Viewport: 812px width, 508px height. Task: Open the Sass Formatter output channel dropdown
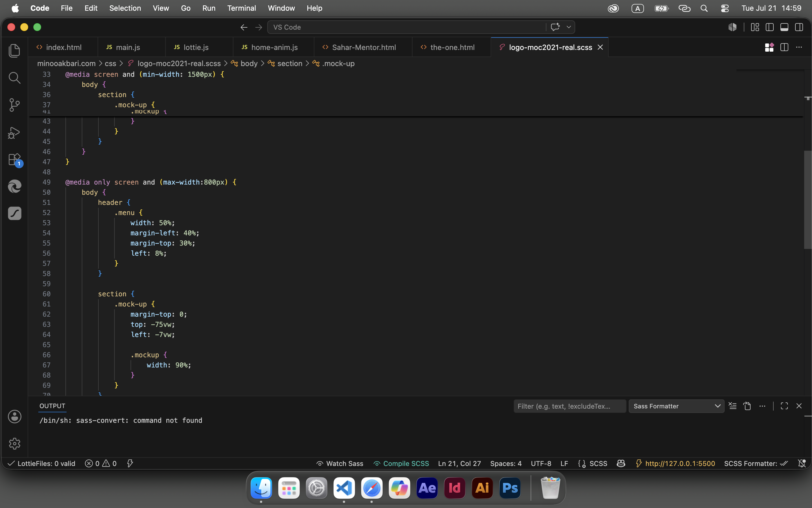pyautogui.click(x=676, y=406)
